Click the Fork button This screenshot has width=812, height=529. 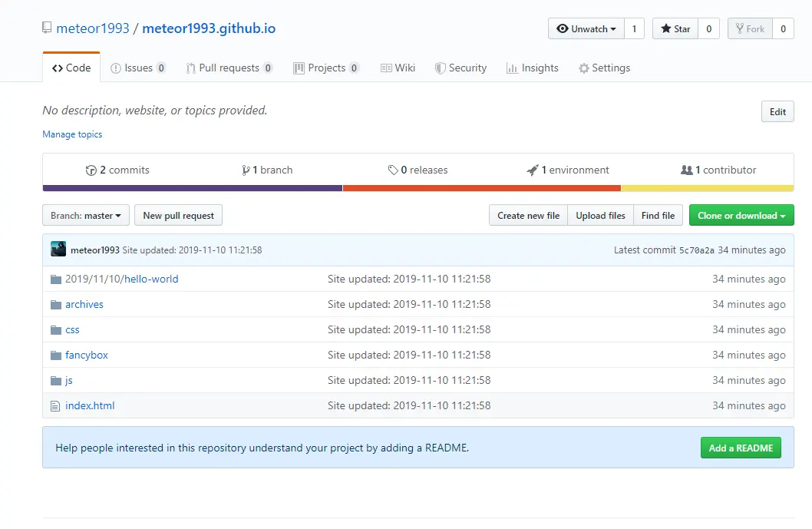tap(750, 28)
